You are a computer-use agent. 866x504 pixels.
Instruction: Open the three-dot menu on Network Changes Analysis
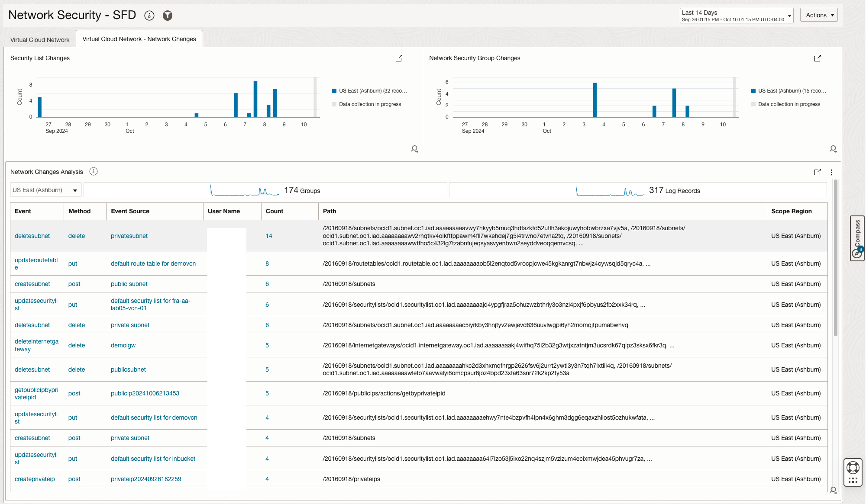pyautogui.click(x=831, y=172)
